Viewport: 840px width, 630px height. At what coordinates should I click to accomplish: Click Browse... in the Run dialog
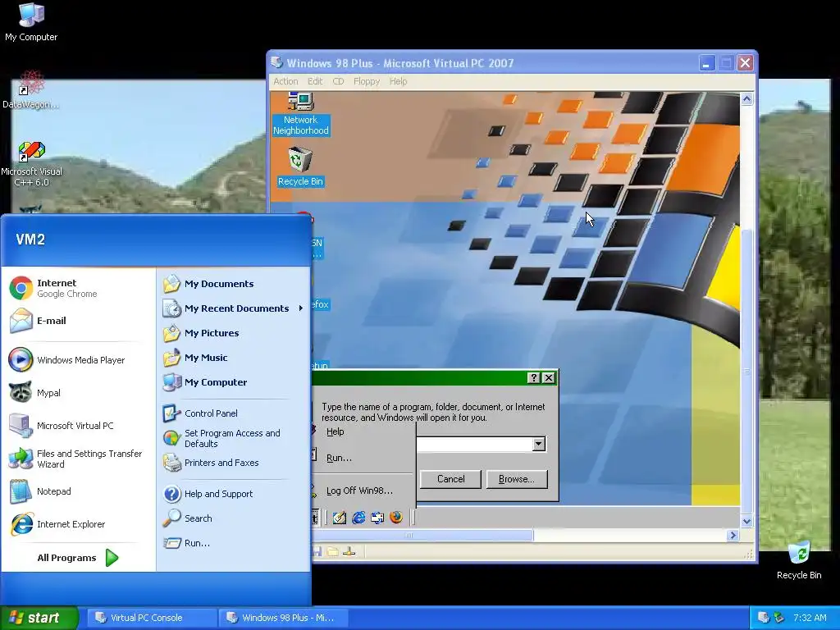(x=517, y=479)
